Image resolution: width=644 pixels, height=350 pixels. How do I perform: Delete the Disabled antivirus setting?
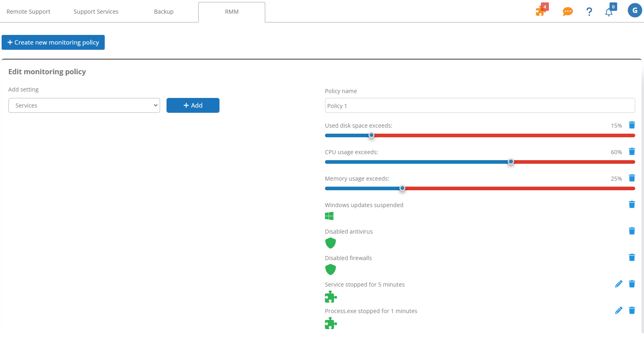point(632,231)
